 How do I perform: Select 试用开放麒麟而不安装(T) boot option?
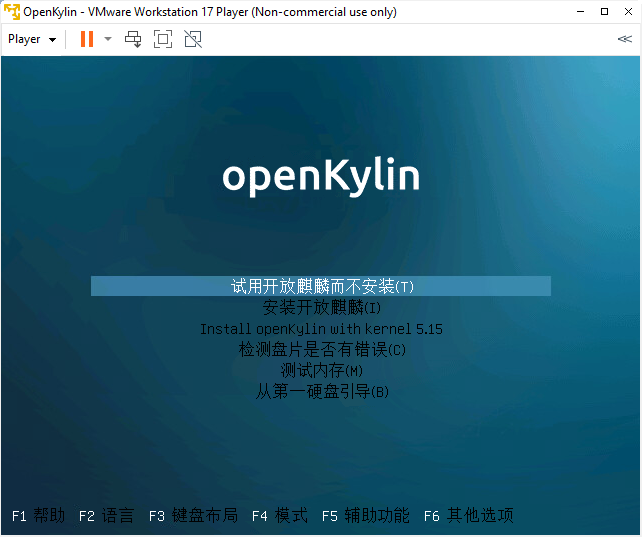click(321, 286)
